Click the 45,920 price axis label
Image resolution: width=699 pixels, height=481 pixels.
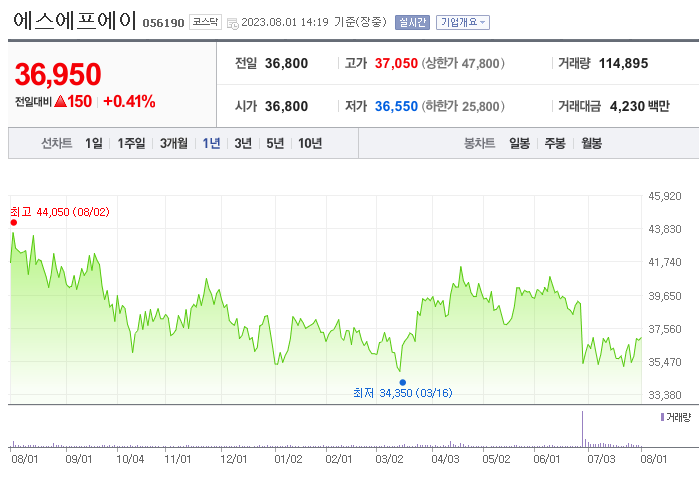pos(665,196)
